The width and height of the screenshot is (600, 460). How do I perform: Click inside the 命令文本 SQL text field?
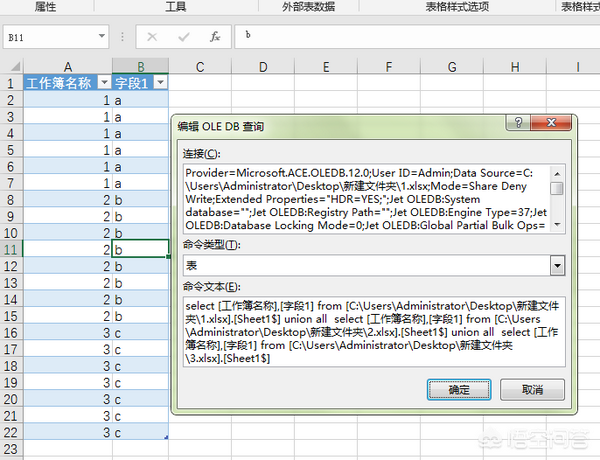pyautogui.click(x=374, y=332)
